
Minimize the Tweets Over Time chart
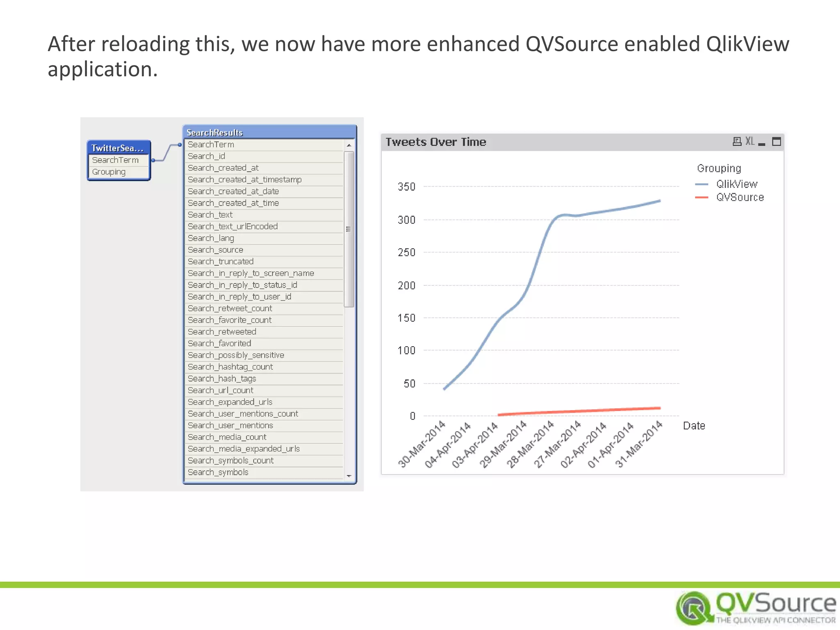click(762, 144)
